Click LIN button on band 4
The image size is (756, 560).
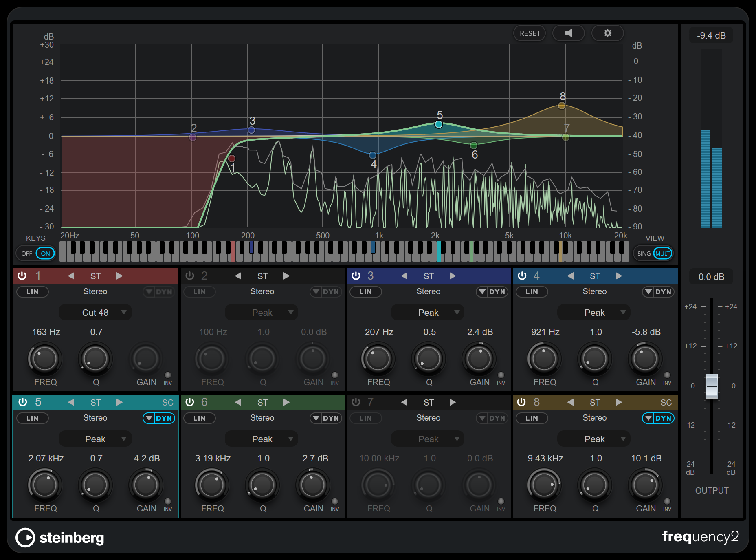[532, 292]
